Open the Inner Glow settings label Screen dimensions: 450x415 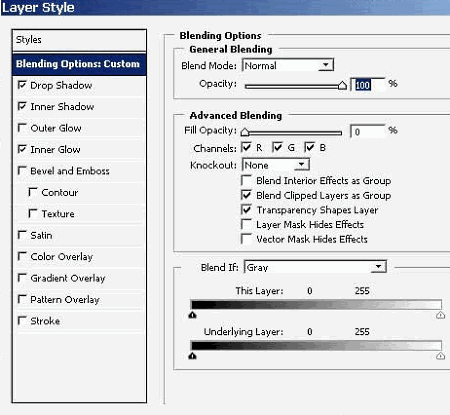click(x=55, y=150)
